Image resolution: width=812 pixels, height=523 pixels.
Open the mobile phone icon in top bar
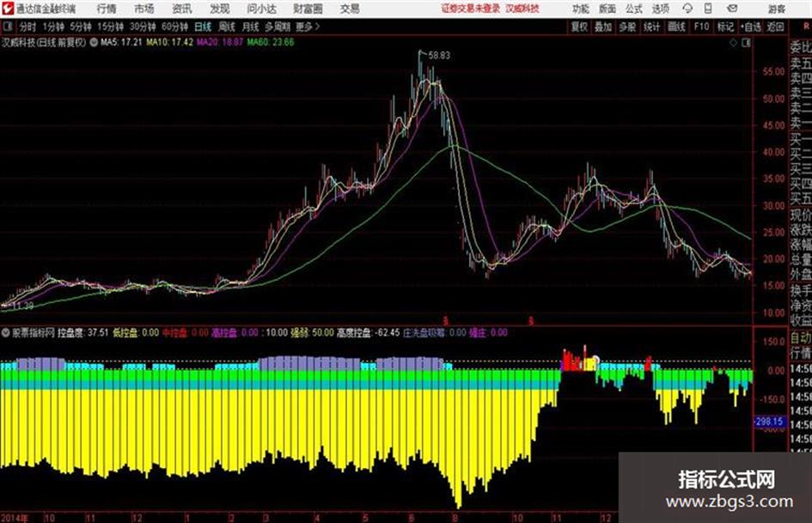point(707,9)
